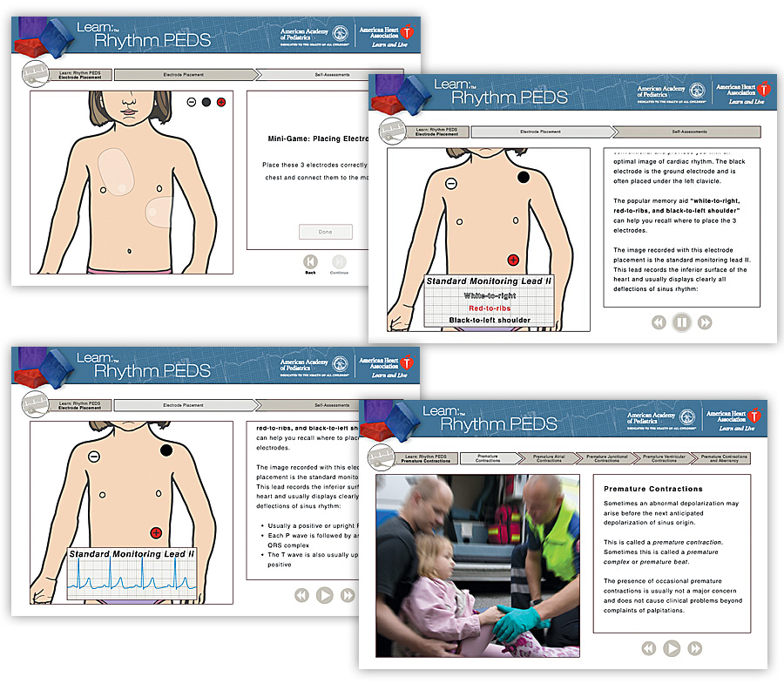This screenshot has height=697, width=784.
Task: Click the 'Black-to-left shoulder' label
Action: tap(490, 320)
